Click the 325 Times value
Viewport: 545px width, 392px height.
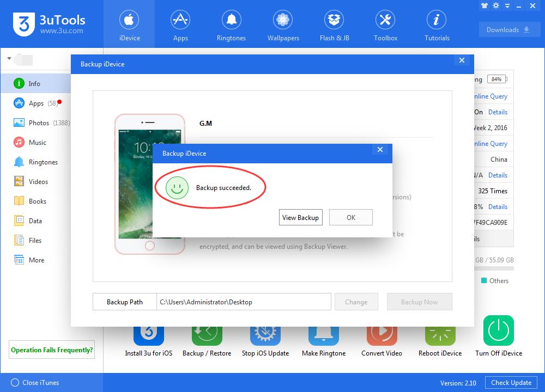click(x=493, y=191)
